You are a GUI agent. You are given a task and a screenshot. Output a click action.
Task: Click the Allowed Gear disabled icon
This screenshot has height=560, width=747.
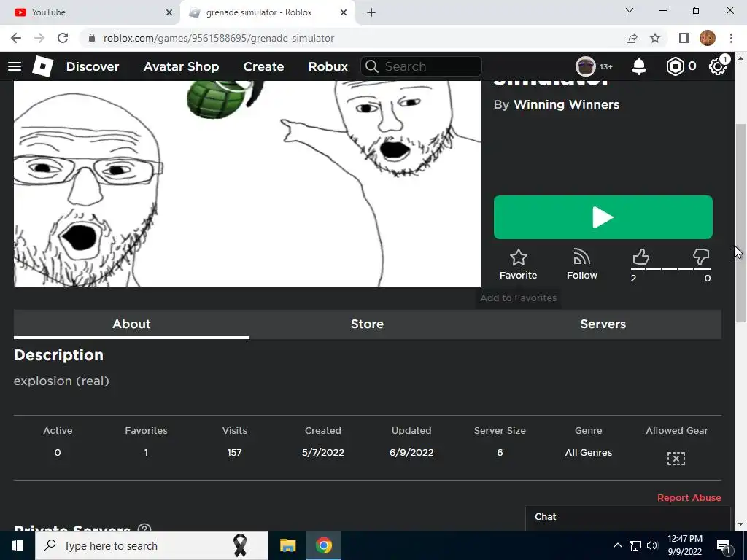point(676,459)
